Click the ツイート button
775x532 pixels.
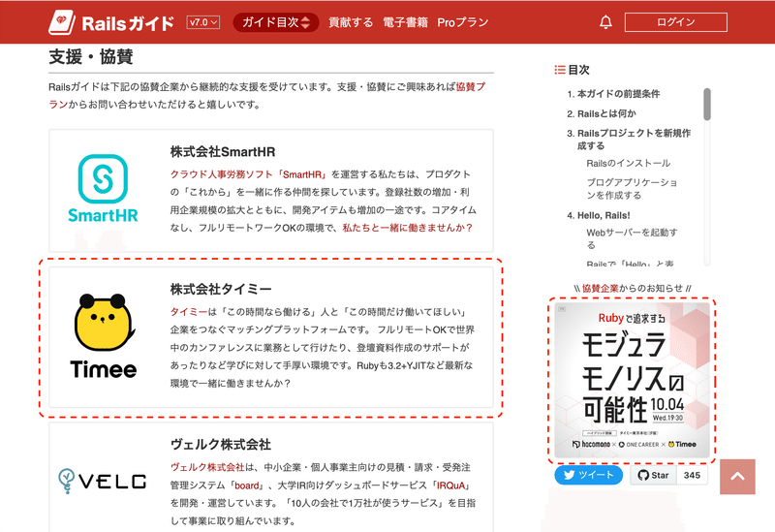click(588, 475)
